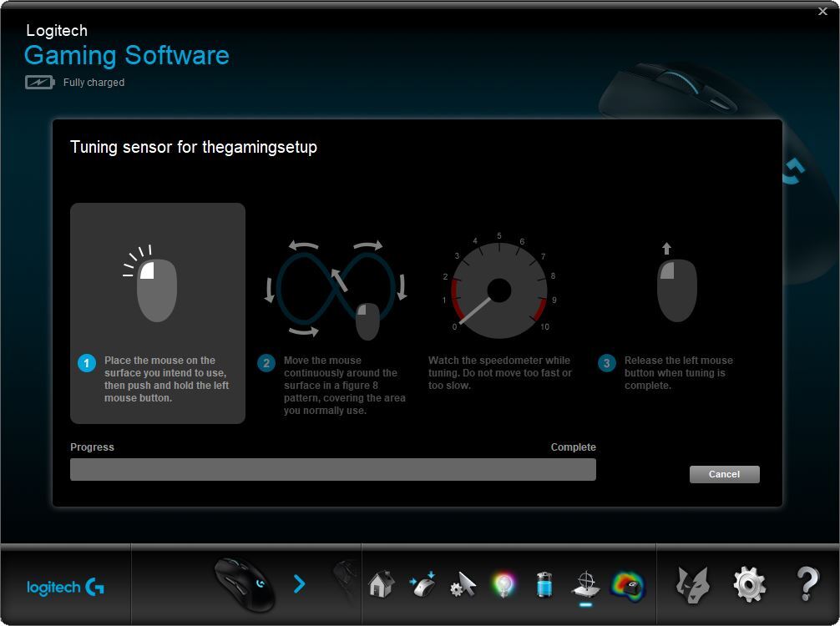Open the heatmap analysis icon
The width and height of the screenshot is (840, 626).
629,584
